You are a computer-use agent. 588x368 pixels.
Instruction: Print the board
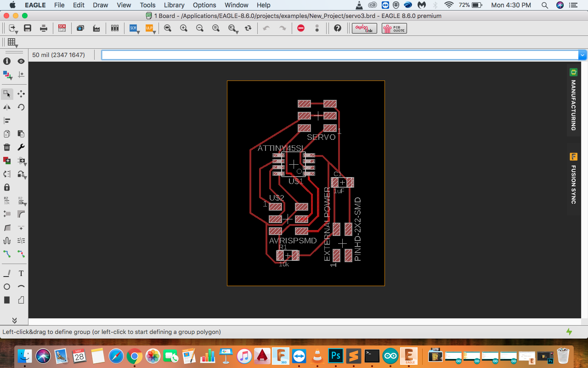click(44, 28)
